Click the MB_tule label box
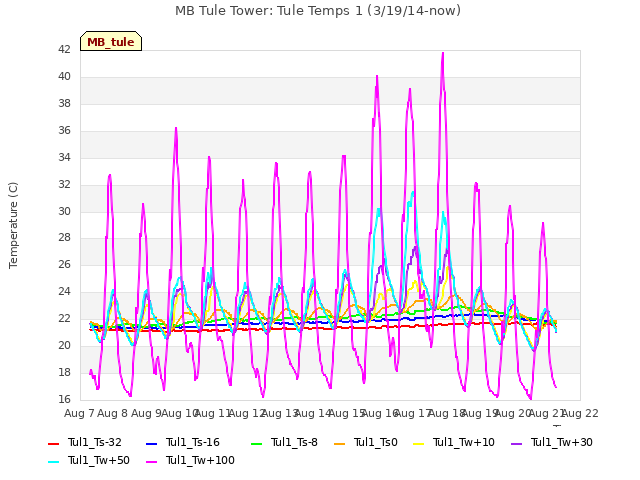Screen dimensions: 640x480 tap(111, 41)
